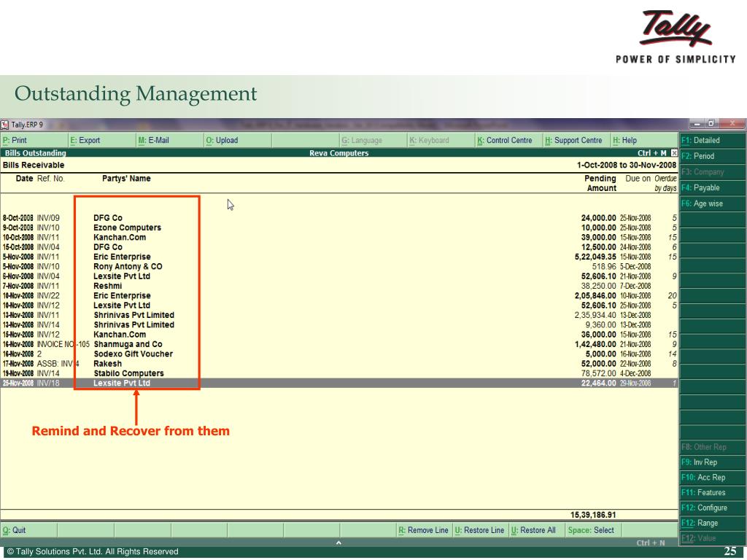Image resolution: width=747 pixels, height=560 pixels.
Task: Click the Bills Receivable heading
Action: coord(34,166)
